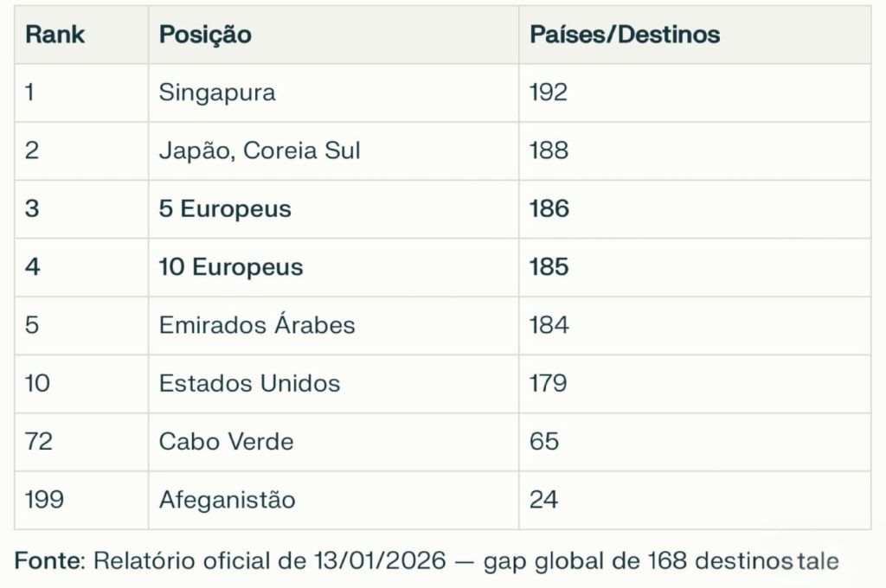Select the Singapura cell
The image size is (886, 588).
pos(217,93)
